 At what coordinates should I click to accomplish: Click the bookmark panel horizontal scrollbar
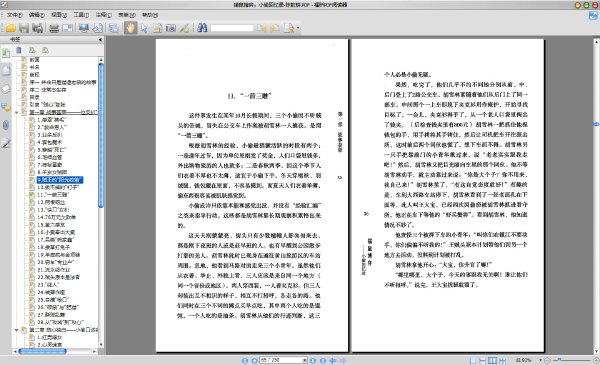pos(42,351)
